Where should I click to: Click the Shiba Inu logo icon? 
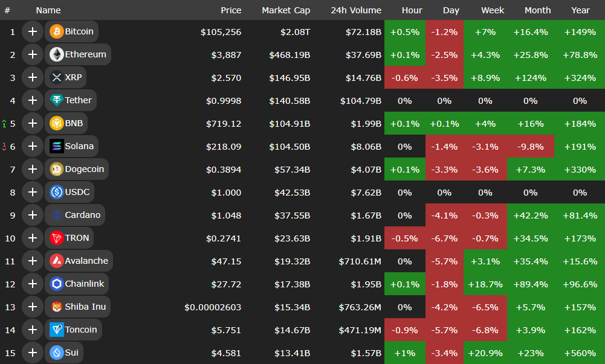point(57,307)
